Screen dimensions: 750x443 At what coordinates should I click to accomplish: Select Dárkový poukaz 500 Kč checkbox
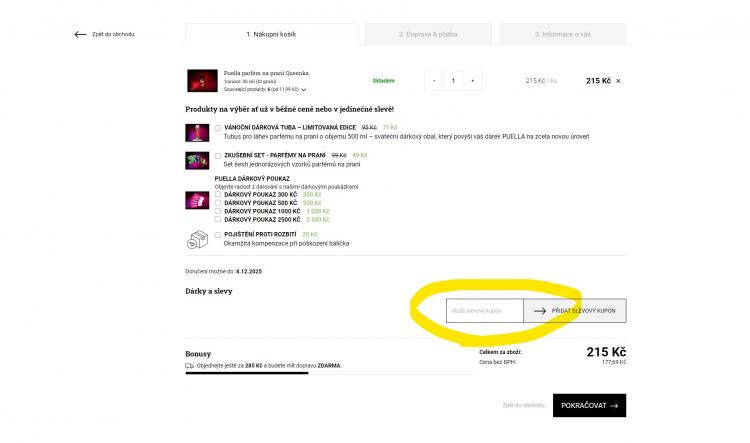218,203
